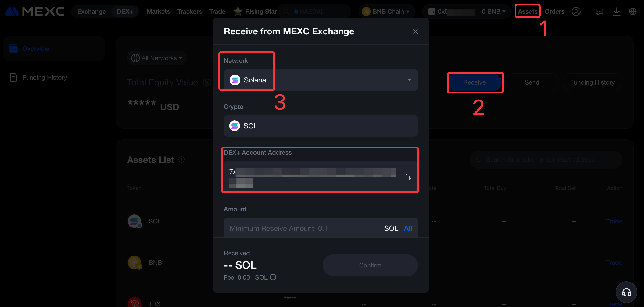Switch to Exchange mode
Image resolution: width=644 pixels, height=307 pixels.
pyautogui.click(x=91, y=11)
